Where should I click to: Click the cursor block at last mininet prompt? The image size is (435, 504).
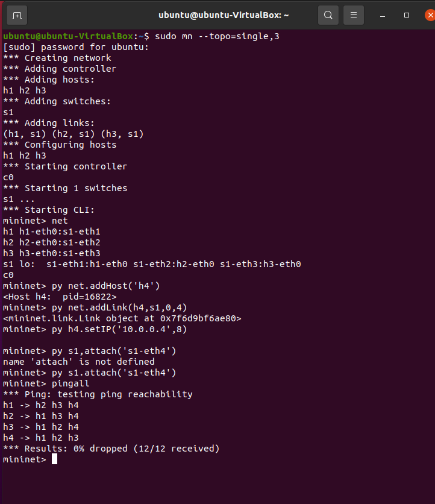coord(54,459)
